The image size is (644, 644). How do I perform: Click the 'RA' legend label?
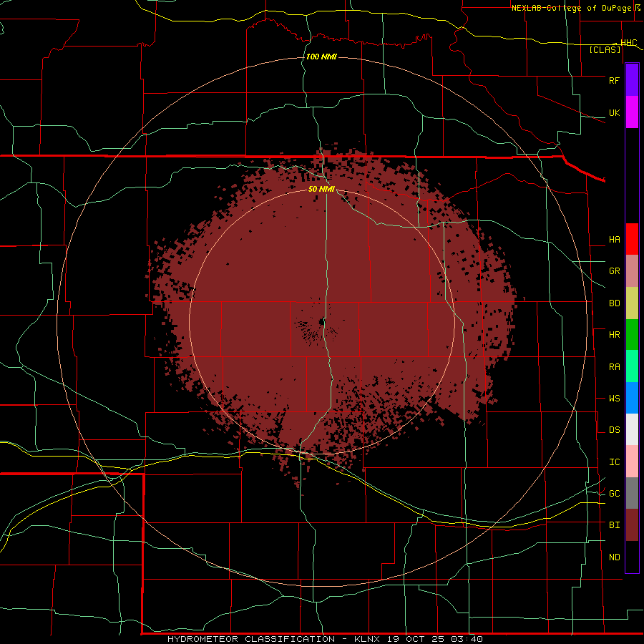click(614, 367)
